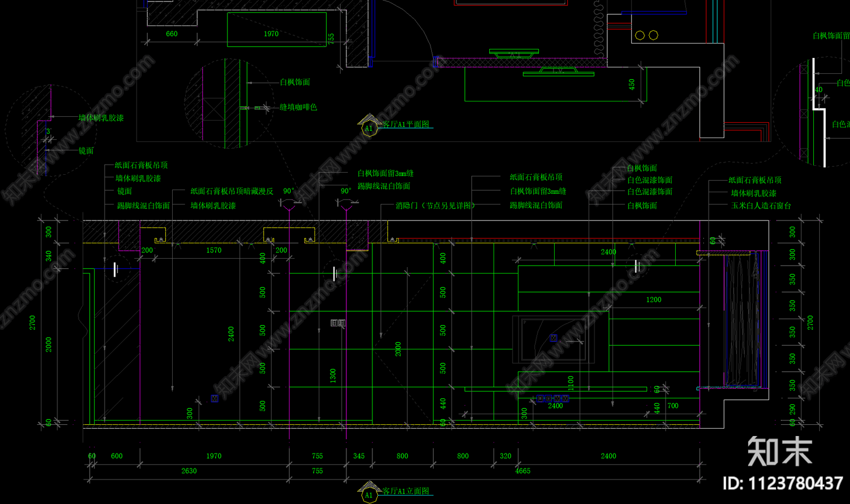The image size is (850, 504).
Task: Select the 1970 dimension in the plan view
Action: pyautogui.click(x=271, y=34)
